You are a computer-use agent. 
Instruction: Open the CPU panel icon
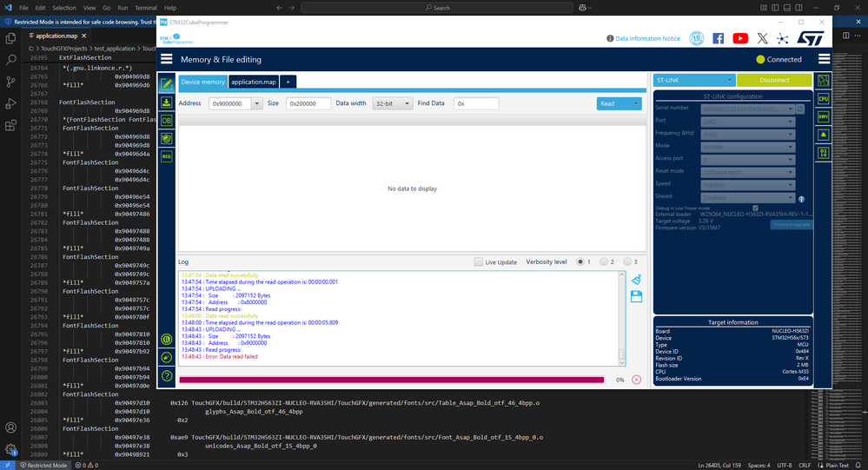point(823,99)
